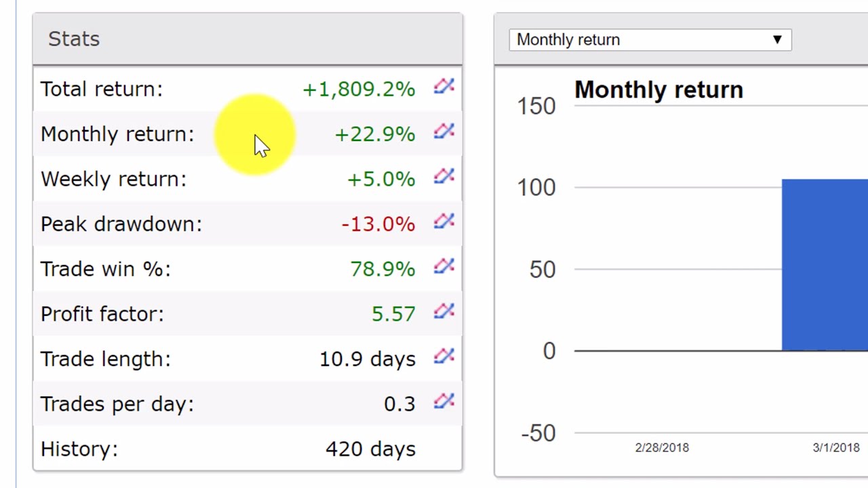Open chart icon next to Profit factor
Image resolution: width=868 pixels, height=488 pixels.
click(444, 311)
